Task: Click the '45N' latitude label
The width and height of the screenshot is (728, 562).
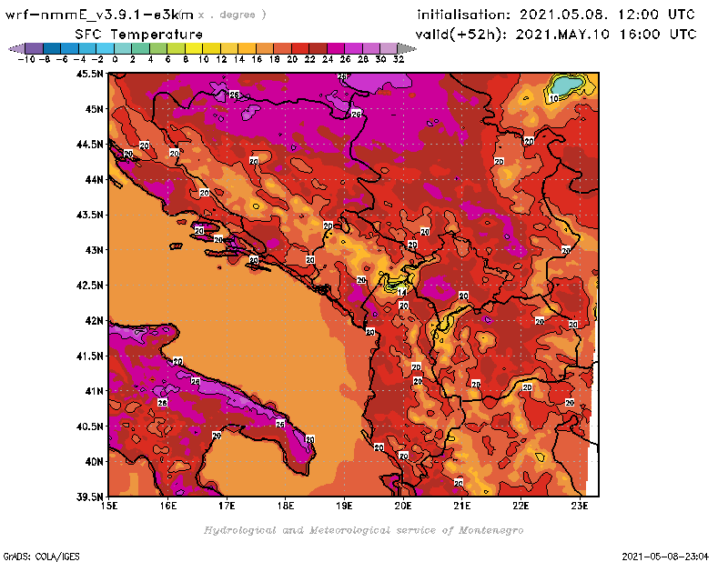Action: [94, 109]
